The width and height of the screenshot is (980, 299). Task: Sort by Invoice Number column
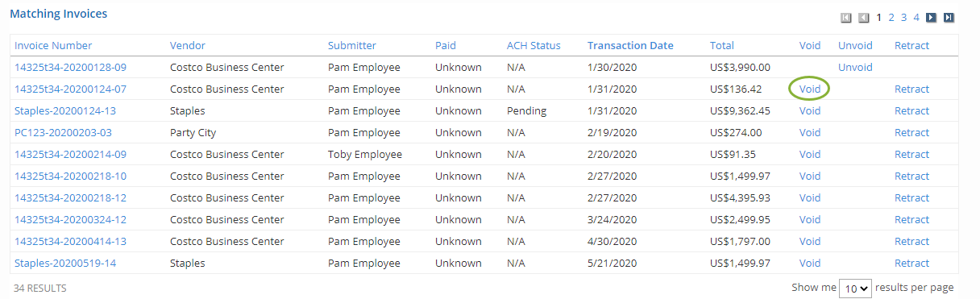pyautogui.click(x=53, y=45)
